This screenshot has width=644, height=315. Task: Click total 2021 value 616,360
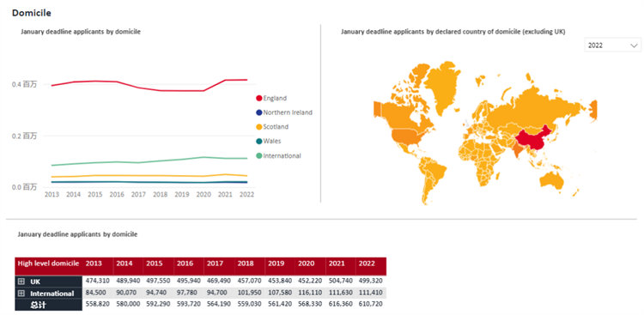pyautogui.click(x=340, y=305)
